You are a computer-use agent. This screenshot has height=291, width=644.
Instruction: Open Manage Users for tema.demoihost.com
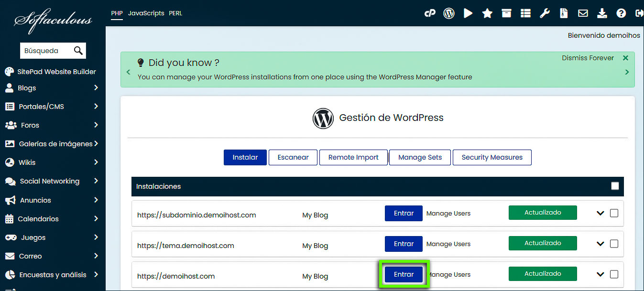(448, 244)
